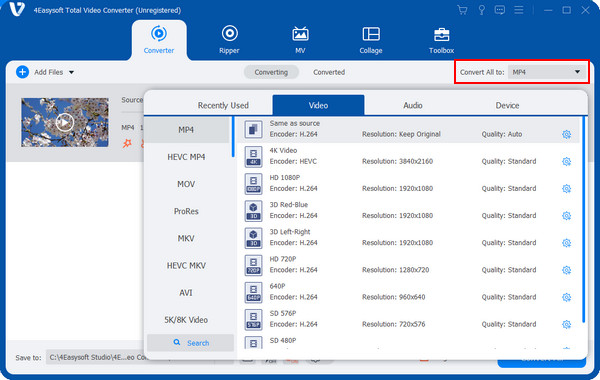600x380 pixels.
Task: Click the Resolution: 3840x2160 text
Action: (x=398, y=161)
